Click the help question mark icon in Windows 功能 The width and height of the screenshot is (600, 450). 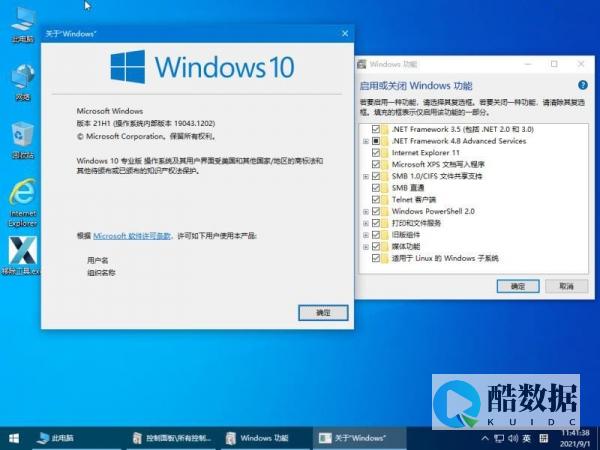[582, 85]
